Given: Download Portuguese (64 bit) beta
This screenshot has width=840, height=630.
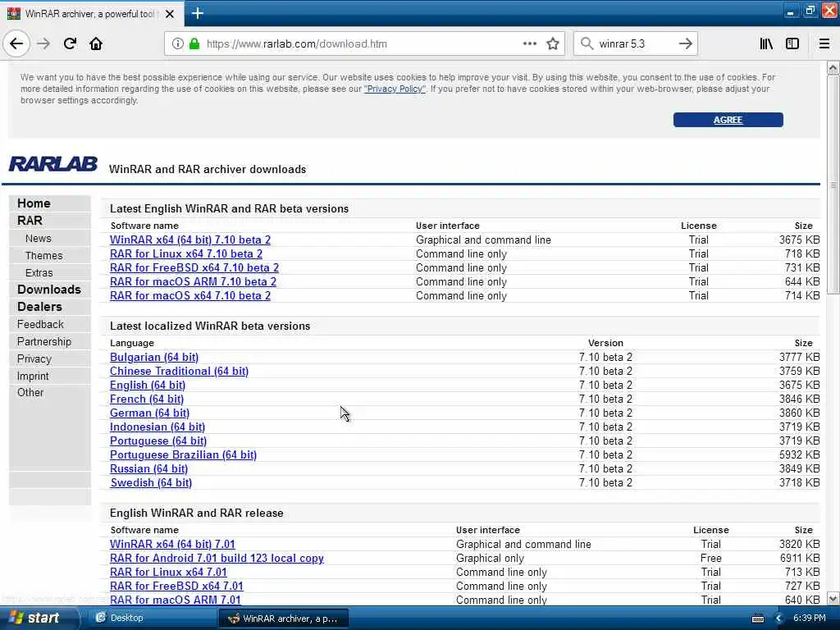Looking at the screenshot, I should 158,441.
